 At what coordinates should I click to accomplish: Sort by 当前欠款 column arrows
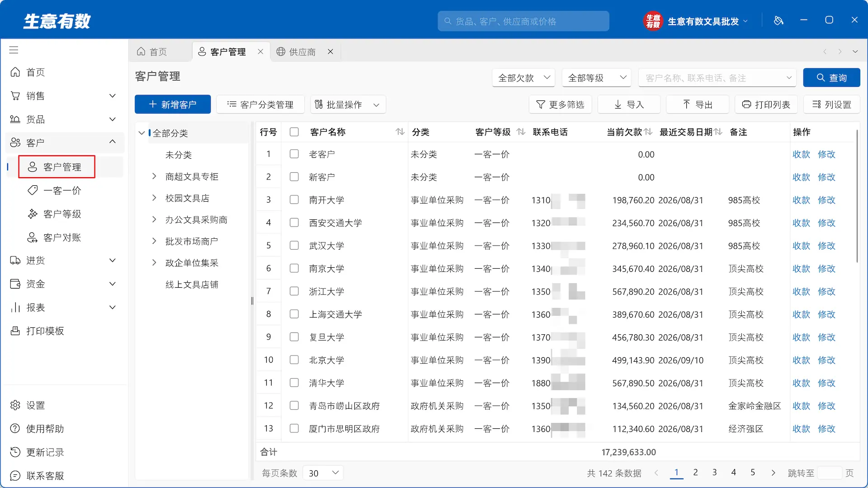pyautogui.click(x=648, y=132)
